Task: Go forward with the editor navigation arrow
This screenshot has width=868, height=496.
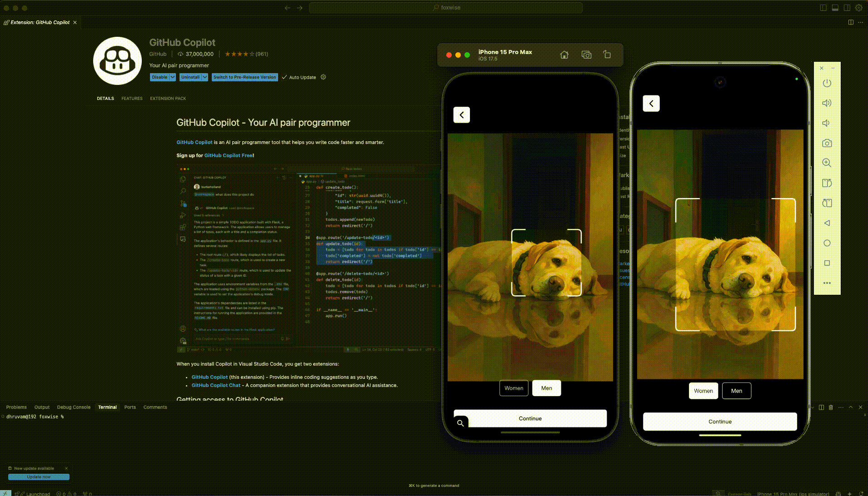Action: coord(299,8)
